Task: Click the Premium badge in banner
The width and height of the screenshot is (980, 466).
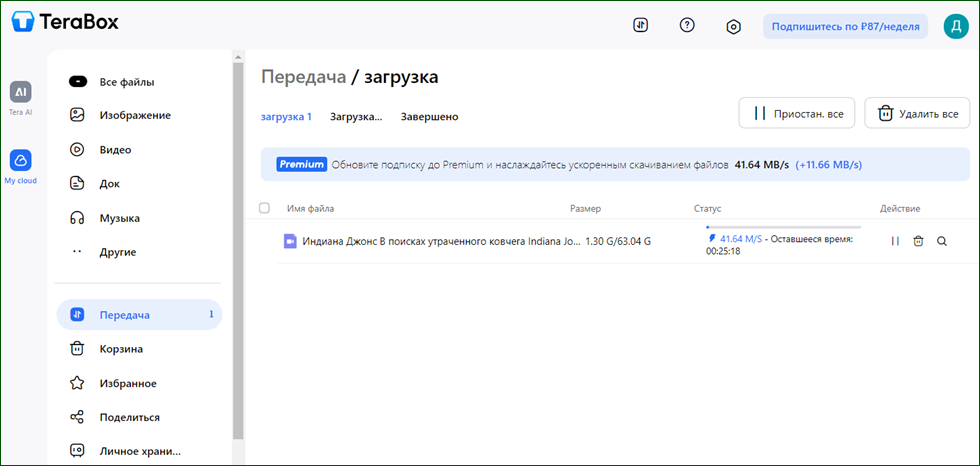Action: pyautogui.click(x=302, y=165)
